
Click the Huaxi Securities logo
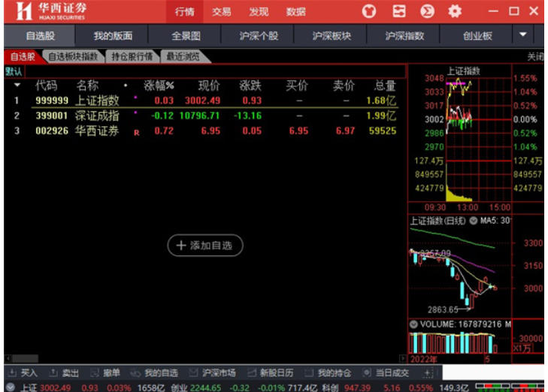coord(50,11)
